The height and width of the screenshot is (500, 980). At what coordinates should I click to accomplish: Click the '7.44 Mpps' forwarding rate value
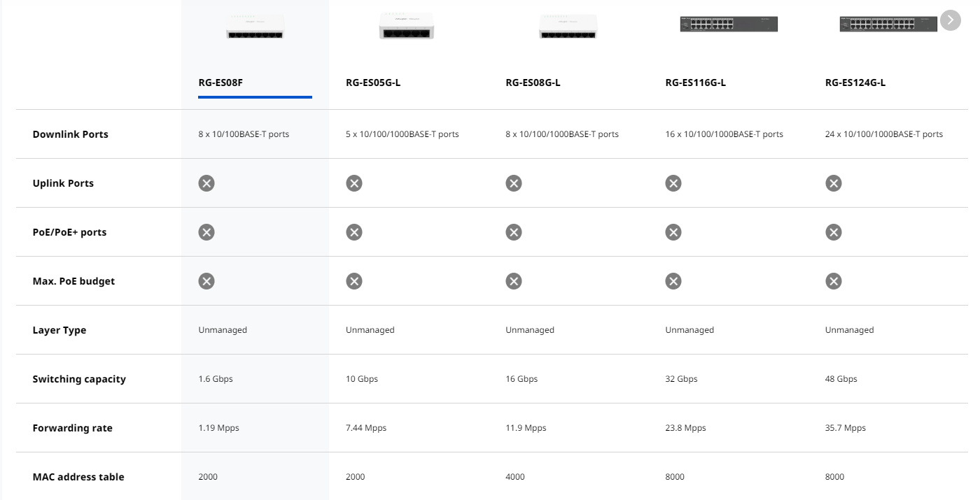click(x=366, y=428)
